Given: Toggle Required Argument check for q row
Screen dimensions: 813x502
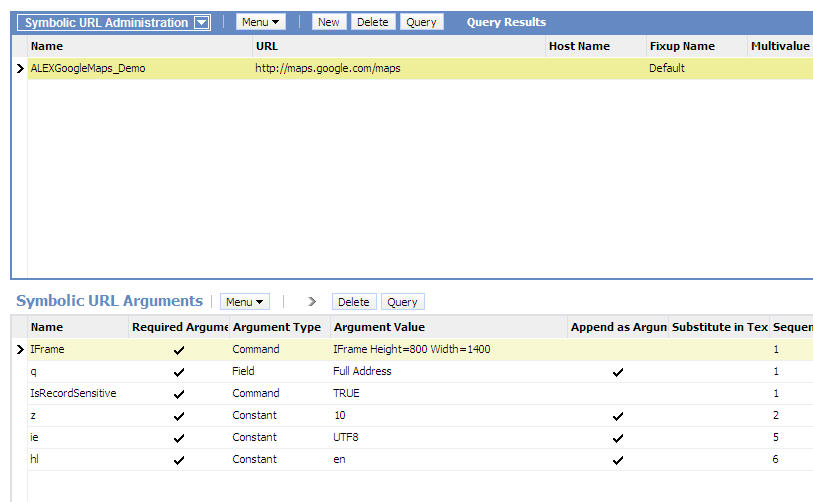Looking at the screenshot, I should (179, 372).
